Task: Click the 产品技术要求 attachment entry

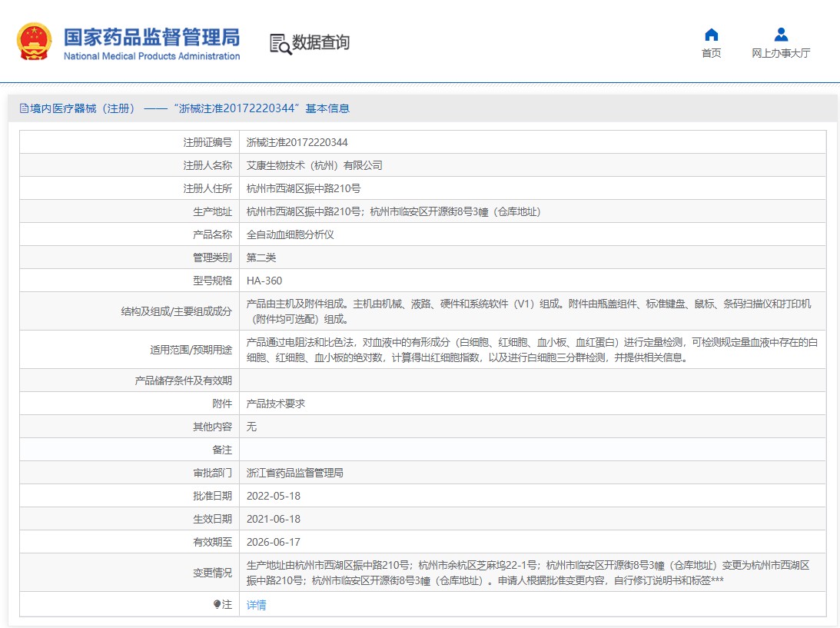Action: click(276, 404)
